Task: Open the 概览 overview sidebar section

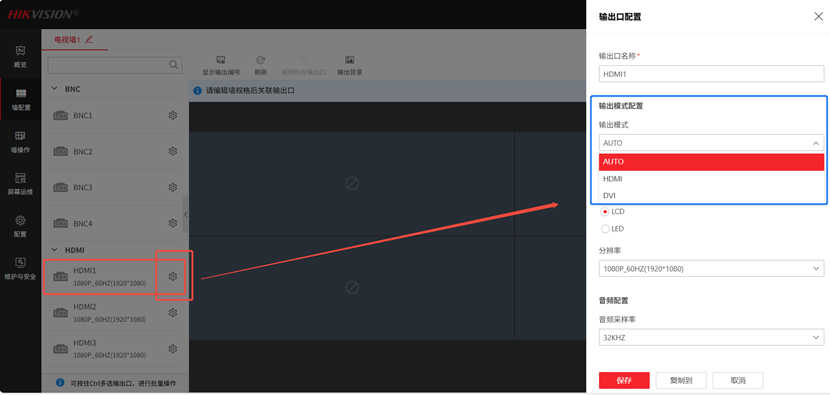Action: pos(20,57)
